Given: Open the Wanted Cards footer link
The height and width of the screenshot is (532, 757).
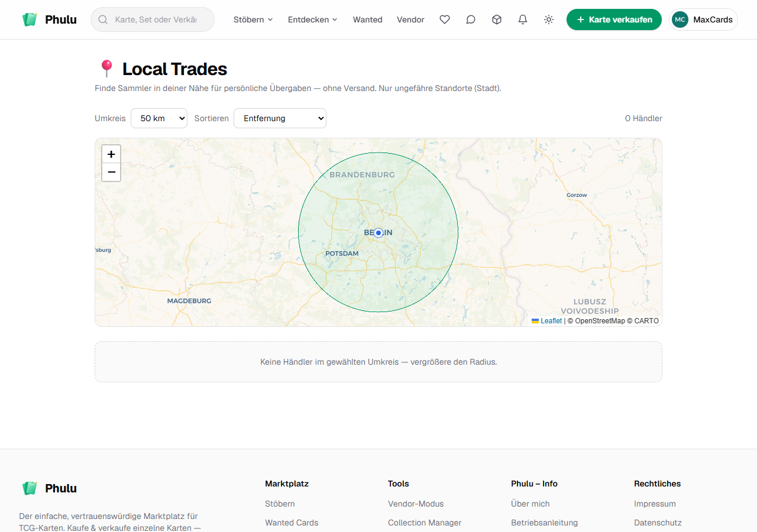Looking at the screenshot, I should [292, 523].
